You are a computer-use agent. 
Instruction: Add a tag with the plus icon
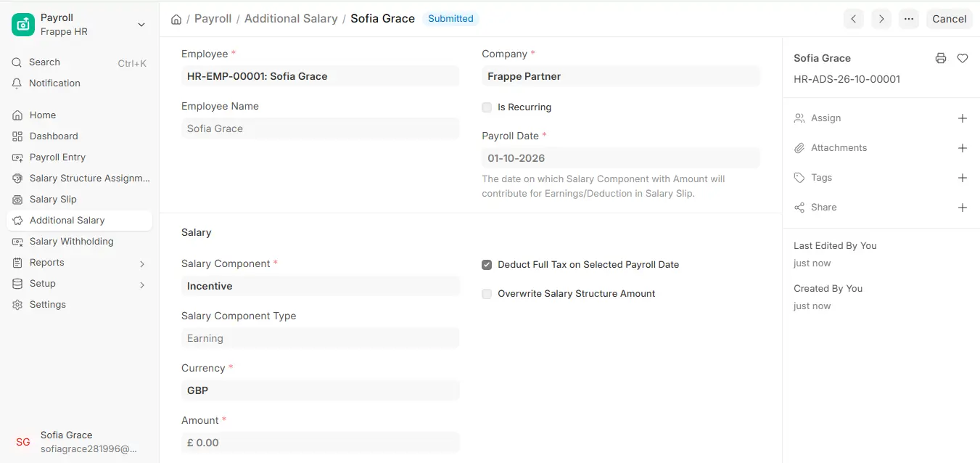point(963,178)
